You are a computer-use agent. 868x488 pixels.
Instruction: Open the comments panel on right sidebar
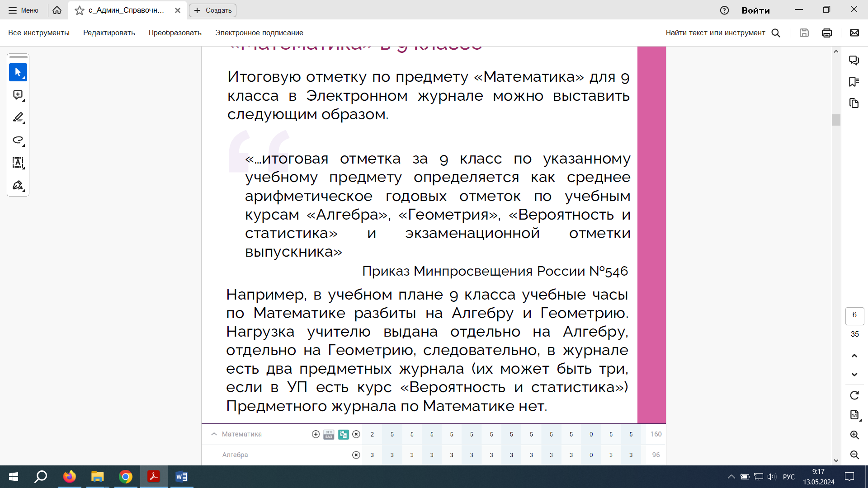(x=854, y=60)
